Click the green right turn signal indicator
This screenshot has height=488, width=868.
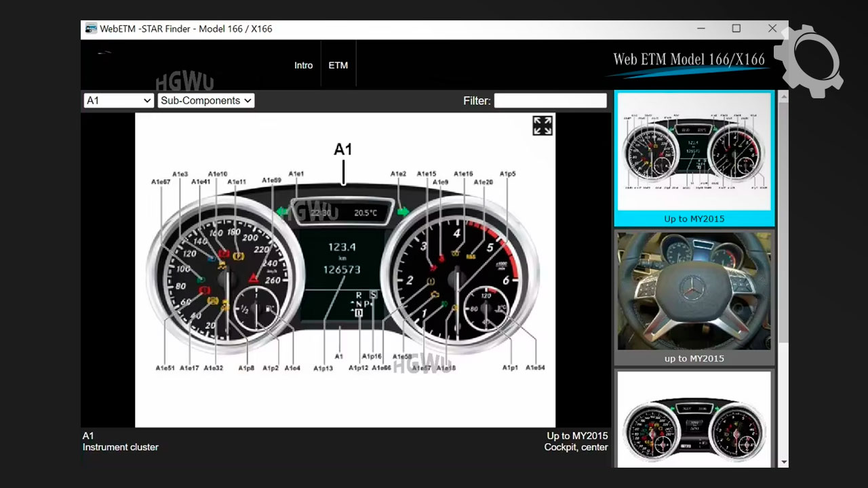point(403,211)
